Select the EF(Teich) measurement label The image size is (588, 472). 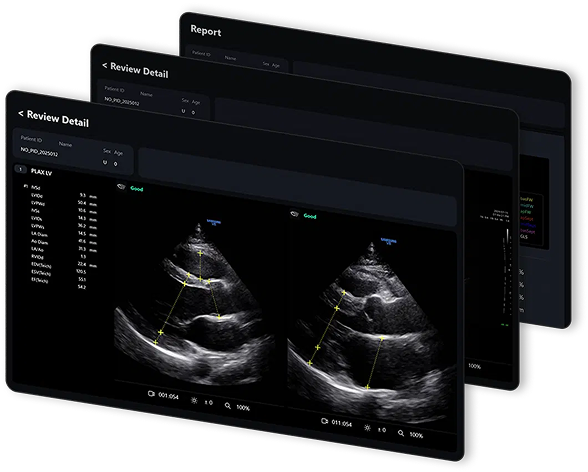[40, 280]
